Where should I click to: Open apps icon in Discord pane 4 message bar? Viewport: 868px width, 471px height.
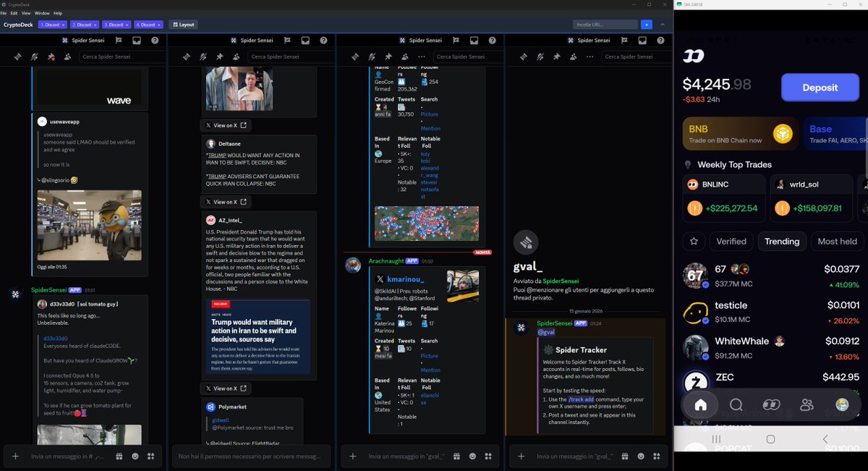click(656, 457)
